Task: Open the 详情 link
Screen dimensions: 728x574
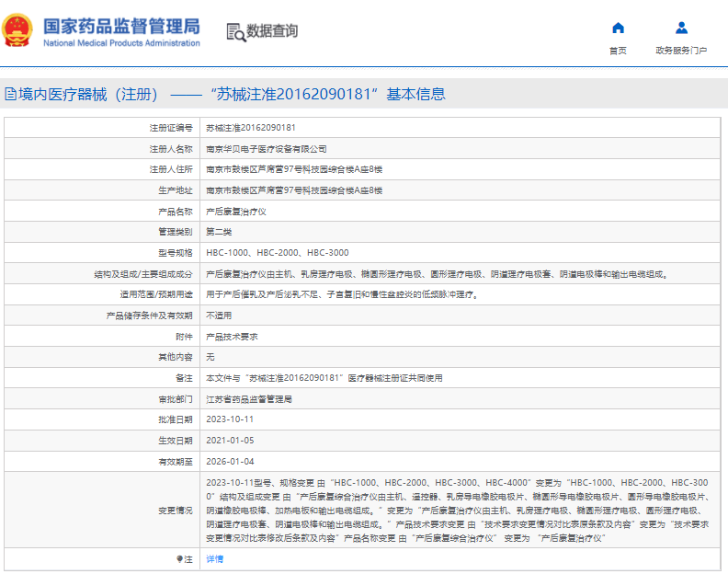Action: click(214, 559)
